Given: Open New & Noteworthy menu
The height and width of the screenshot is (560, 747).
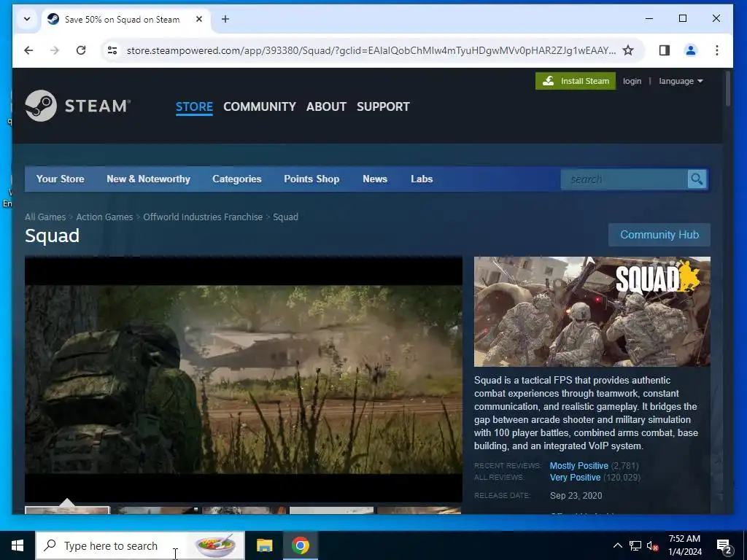Looking at the screenshot, I should pyautogui.click(x=148, y=179).
